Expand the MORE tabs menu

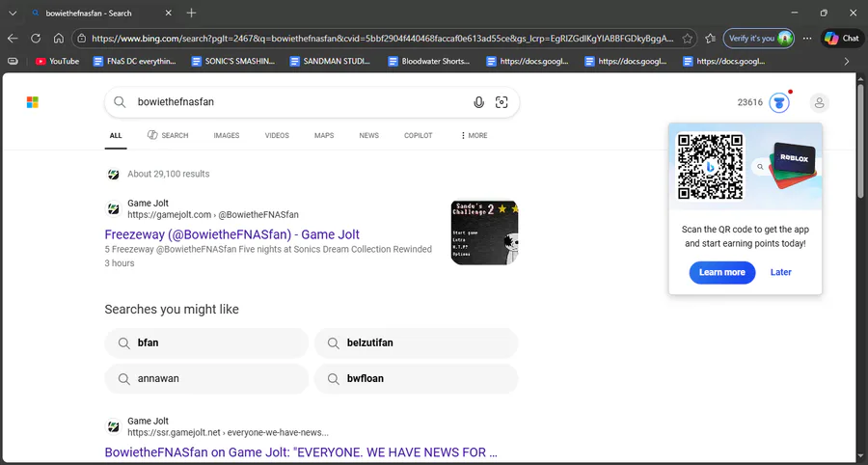click(474, 136)
